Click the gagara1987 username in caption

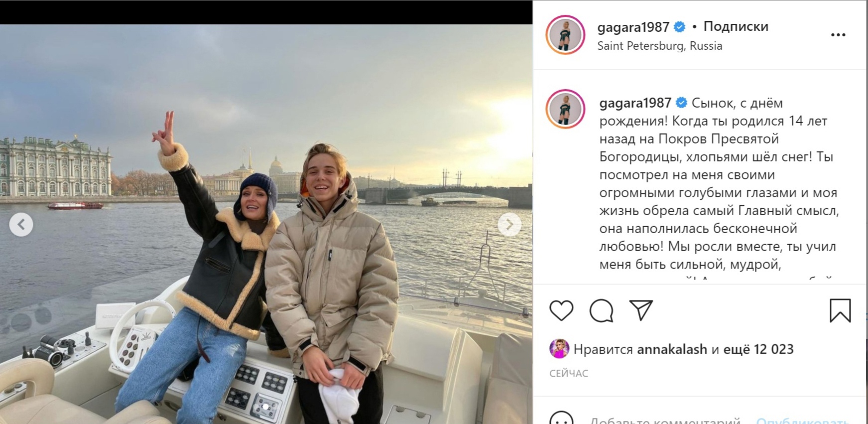[635, 103]
